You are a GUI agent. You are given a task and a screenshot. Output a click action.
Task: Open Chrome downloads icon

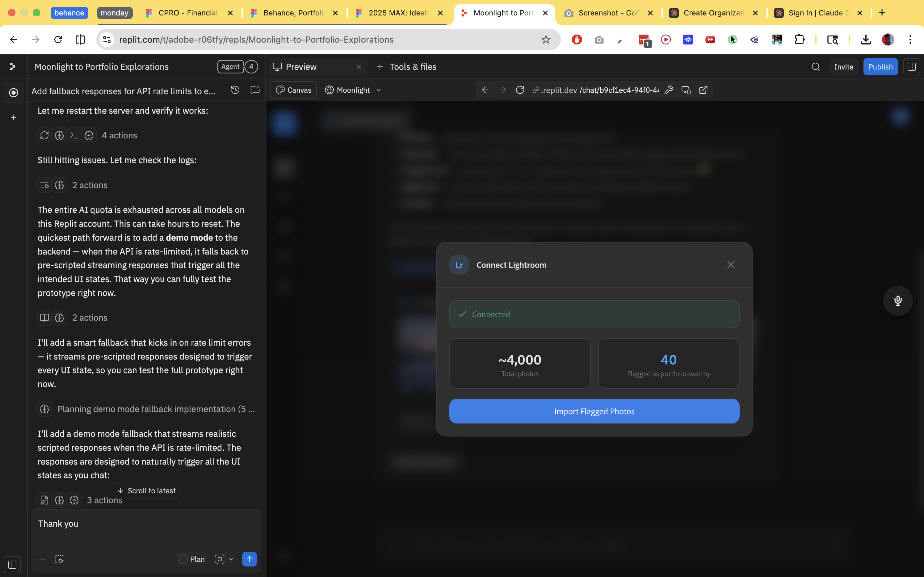(x=866, y=40)
